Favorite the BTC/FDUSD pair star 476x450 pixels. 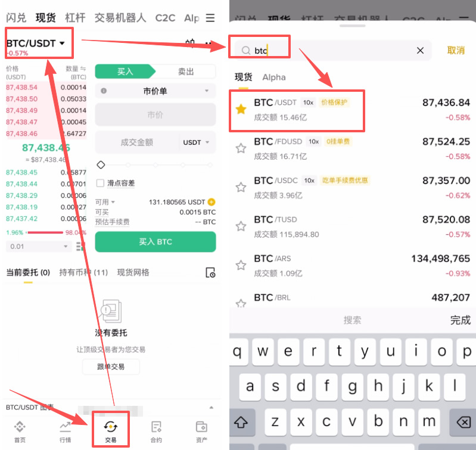241,148
